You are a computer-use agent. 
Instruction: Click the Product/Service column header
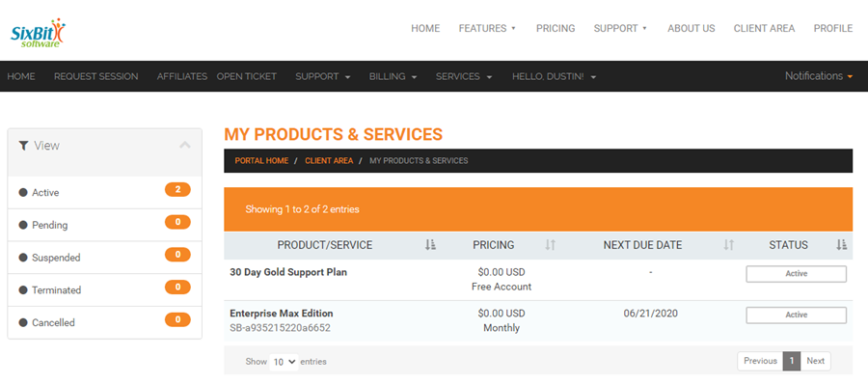325,245
